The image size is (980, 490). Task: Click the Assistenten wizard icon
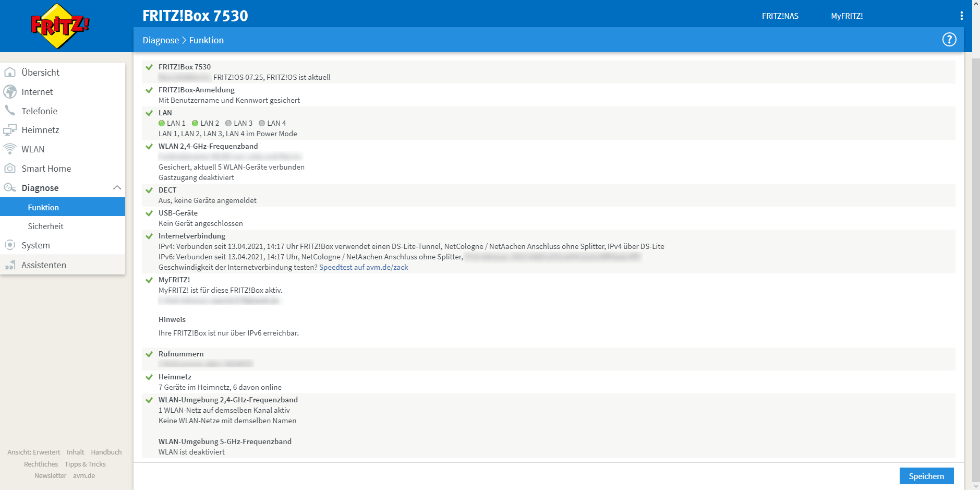point(10,265)
